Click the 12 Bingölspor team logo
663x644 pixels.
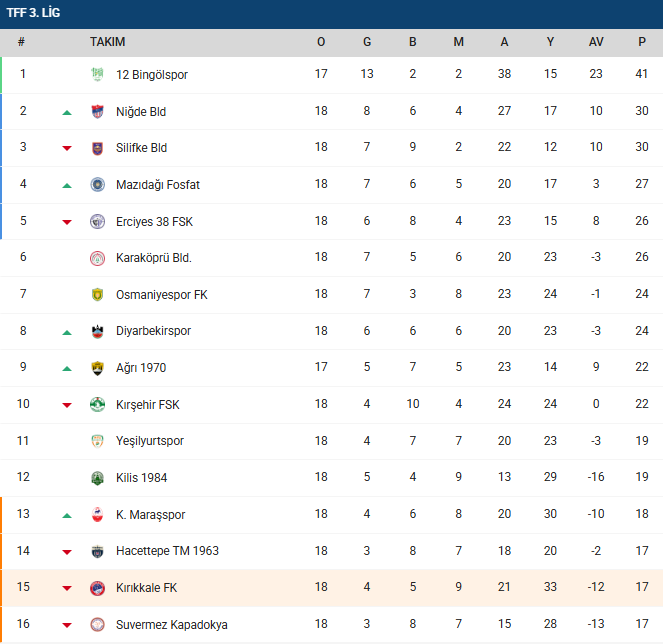(97, 75)
